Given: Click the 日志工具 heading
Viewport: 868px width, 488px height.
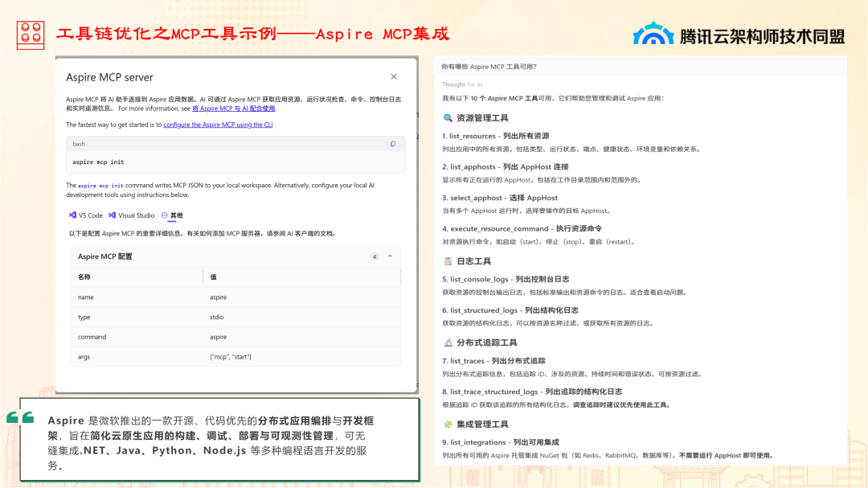Looking at the screenshot, I should [474, 261].
